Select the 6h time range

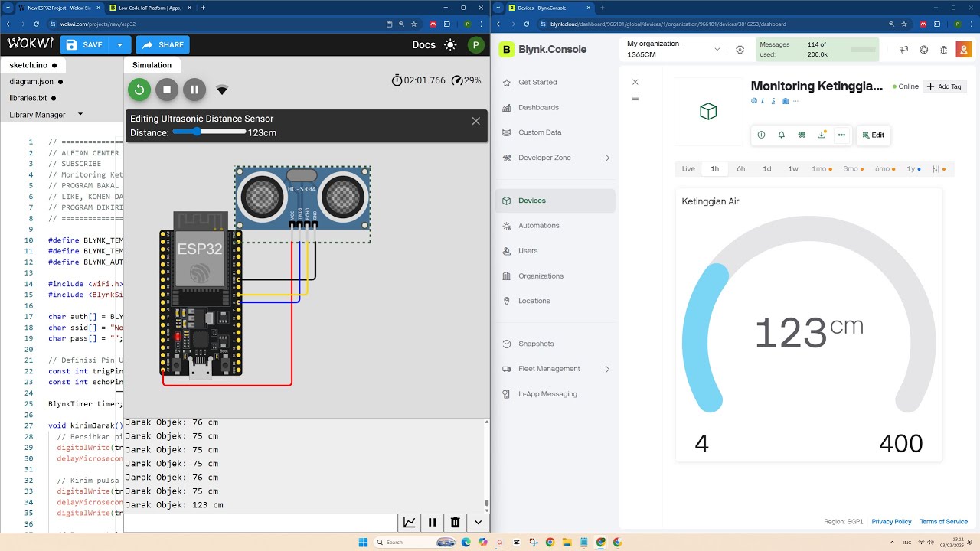click(x=741, y=169)
